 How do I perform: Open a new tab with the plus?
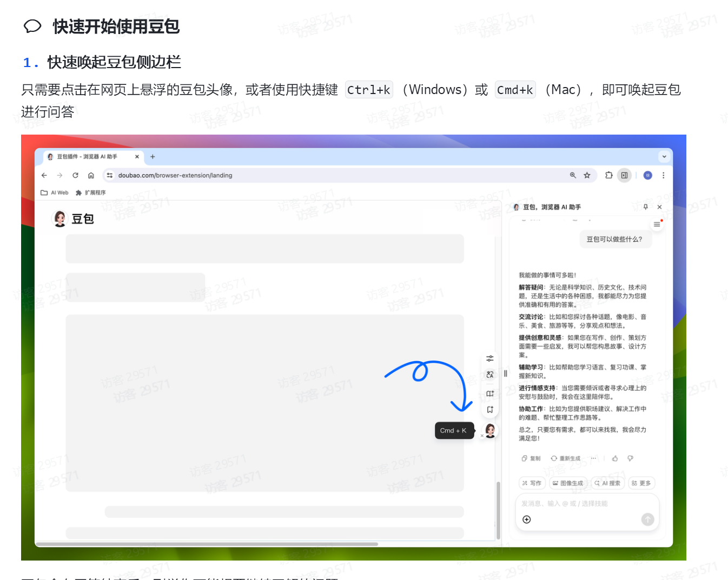click(x=153, y=157)
